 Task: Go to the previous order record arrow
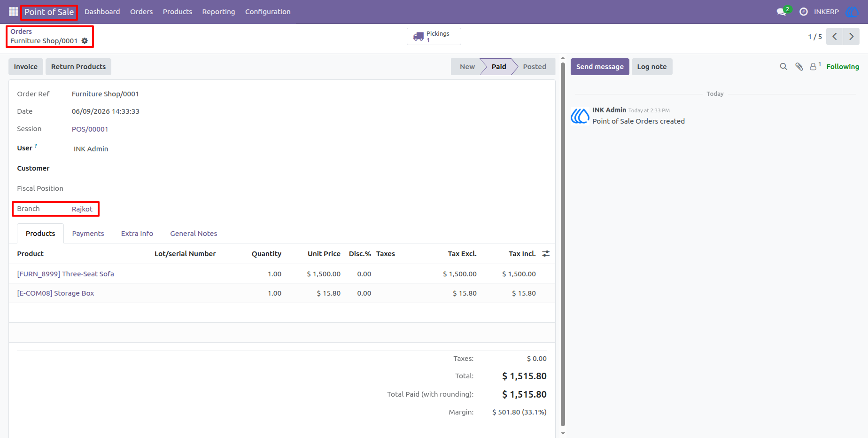pyautogui.click(x=834, y=37)
